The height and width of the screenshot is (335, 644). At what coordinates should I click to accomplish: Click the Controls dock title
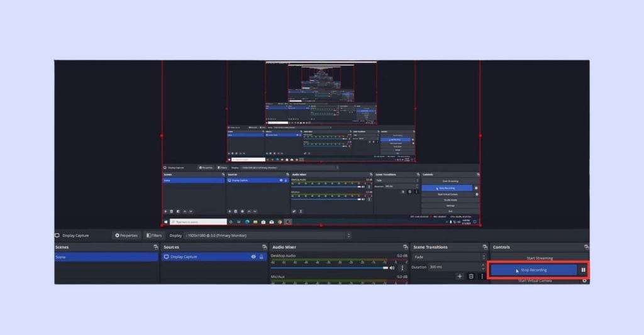[x=501, y=247]
